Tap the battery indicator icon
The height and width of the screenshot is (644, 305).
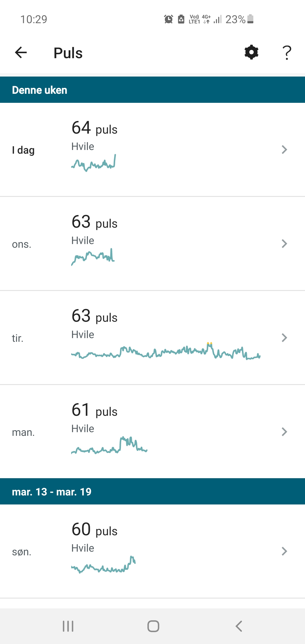(250, 19)
